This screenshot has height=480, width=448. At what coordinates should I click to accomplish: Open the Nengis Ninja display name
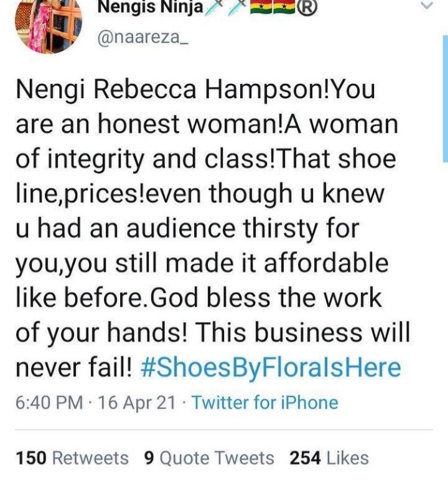[150, 7]
